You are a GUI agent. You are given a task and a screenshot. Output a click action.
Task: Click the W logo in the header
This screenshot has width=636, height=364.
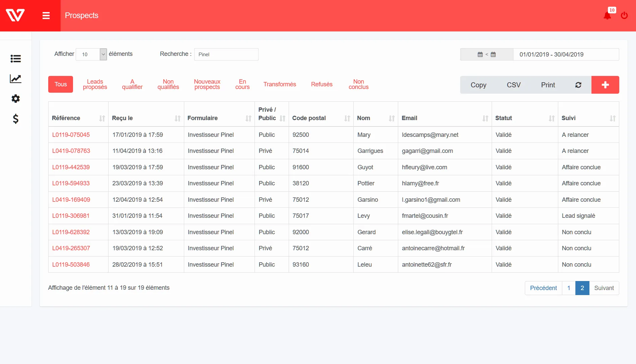tap(15, 15)
